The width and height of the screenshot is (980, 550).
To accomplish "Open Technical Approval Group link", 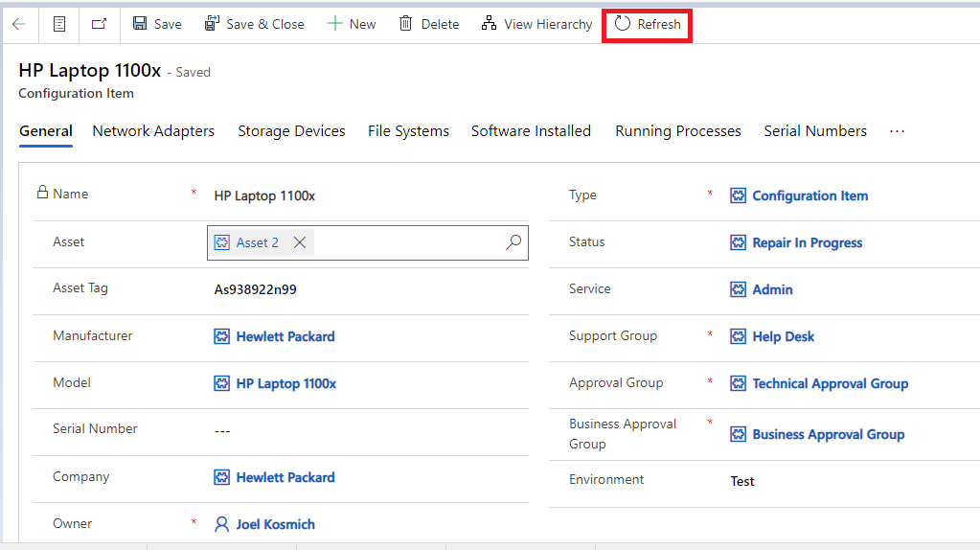I will [x=830, y=383].
